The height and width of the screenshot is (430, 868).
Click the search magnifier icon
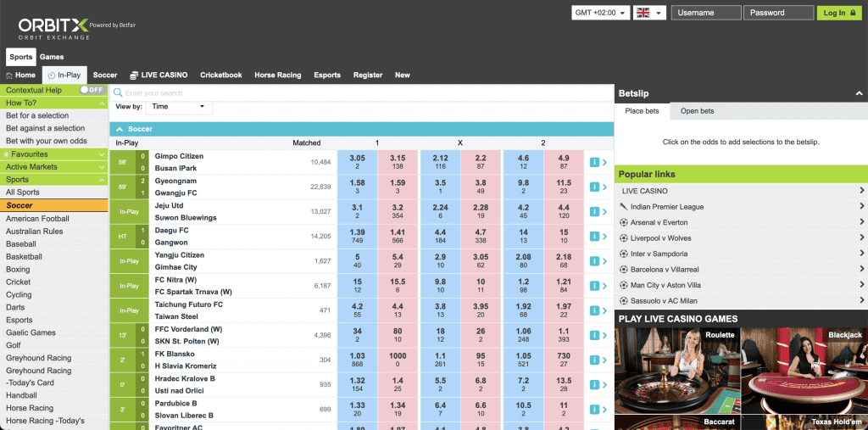(118, 92)
